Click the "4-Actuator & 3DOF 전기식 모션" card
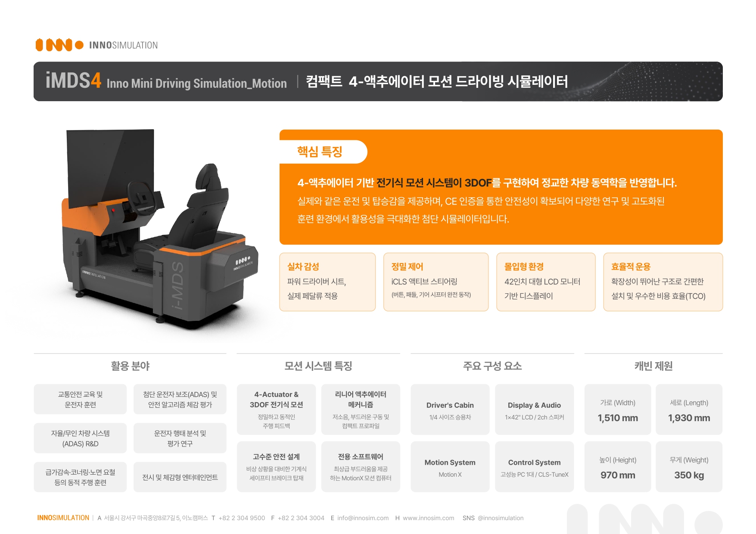 [276, 410]
